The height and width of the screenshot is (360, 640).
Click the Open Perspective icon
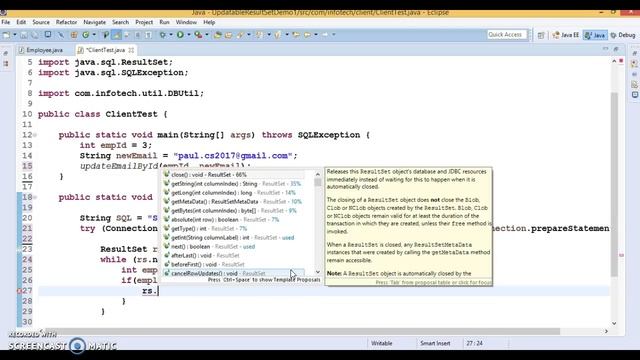pyautogui.click(x=541, y=36)
